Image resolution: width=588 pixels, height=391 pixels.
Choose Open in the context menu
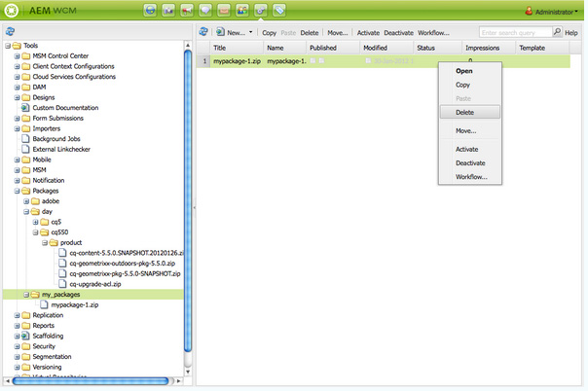click(470, 71)
